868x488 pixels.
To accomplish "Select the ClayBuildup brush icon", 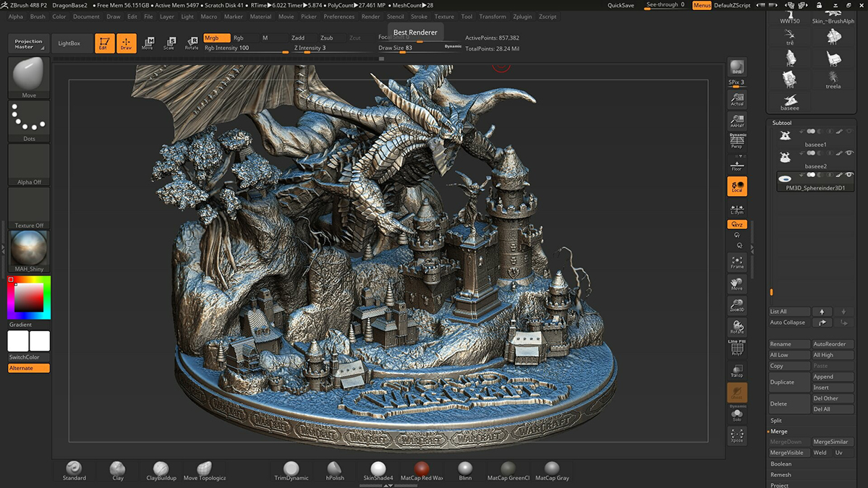I will pyautogui.click(x=161, y=470).
